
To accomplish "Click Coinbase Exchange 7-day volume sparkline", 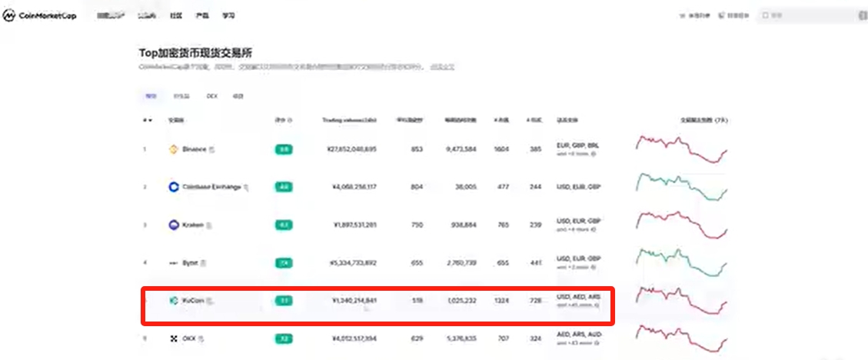I will coord(681,187).
